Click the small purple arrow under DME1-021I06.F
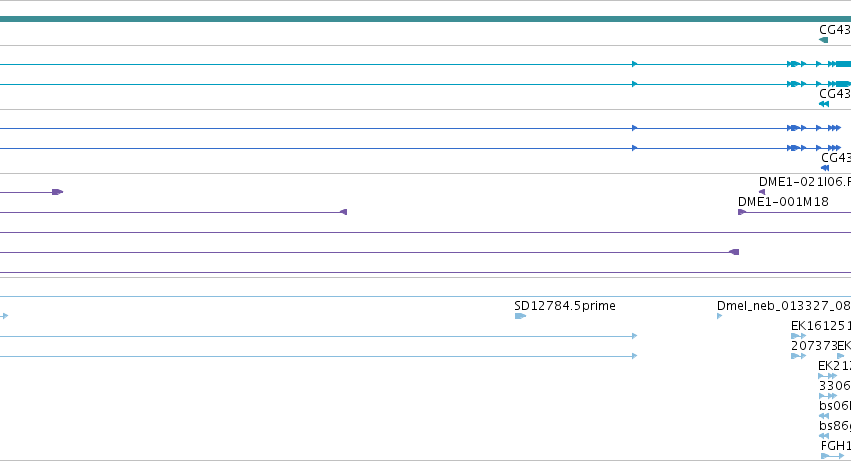Image resolution: width=851 pixels, height=461 pixels. coord(762,192)
